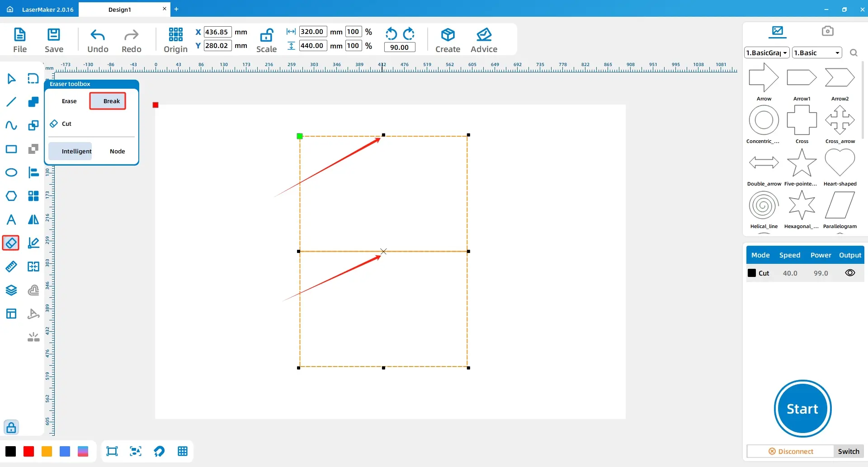Open the layout template tool
This screenshot has height=467, width=868.
point(11,314)
